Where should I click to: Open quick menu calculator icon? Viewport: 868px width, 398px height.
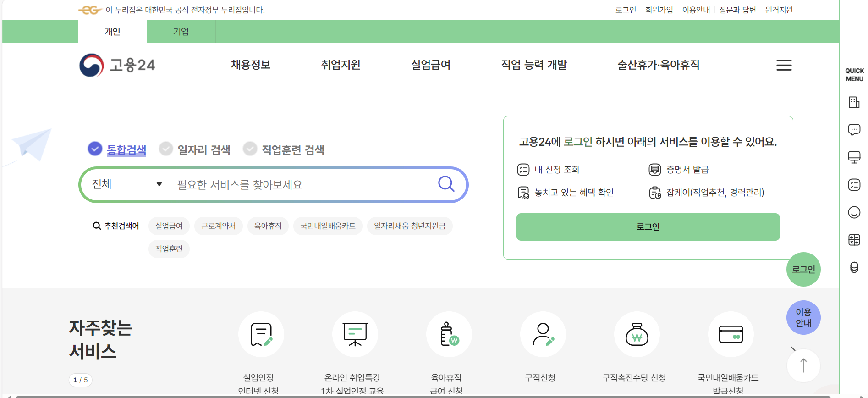tap(854, 240)
